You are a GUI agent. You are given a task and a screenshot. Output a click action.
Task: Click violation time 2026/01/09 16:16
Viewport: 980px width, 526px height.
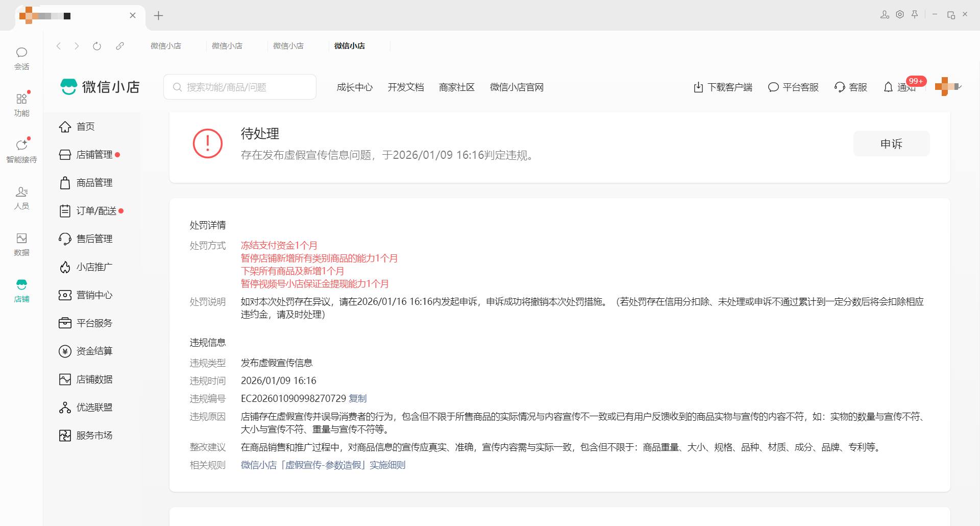click(x=279, y=381)
